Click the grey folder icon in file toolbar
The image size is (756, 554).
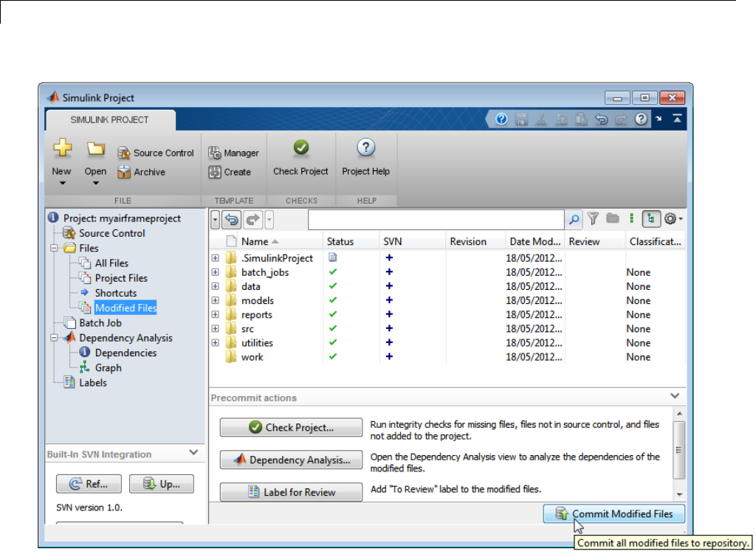(612, 218)
